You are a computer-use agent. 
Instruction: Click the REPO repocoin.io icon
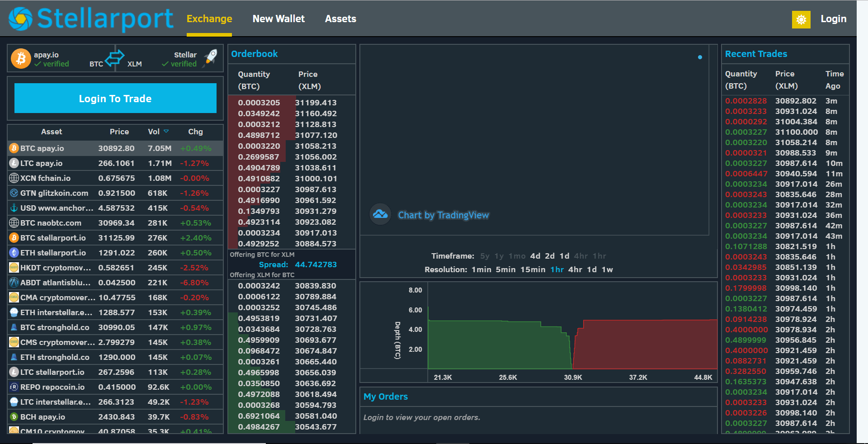14,387
